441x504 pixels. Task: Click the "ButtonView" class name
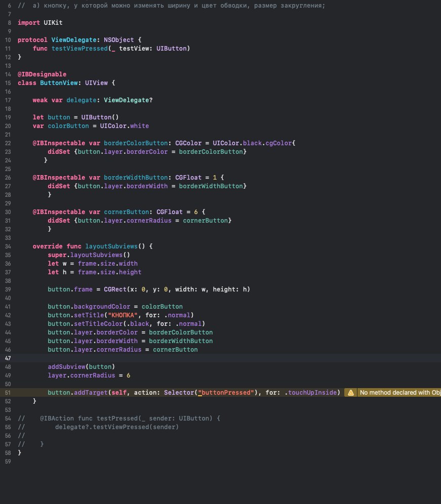[x=59, y=83]
